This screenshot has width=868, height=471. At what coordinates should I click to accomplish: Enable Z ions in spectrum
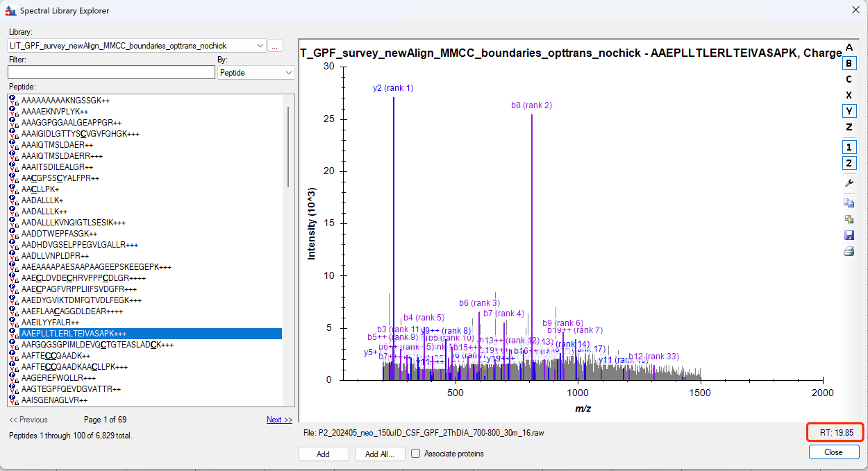pyautogui.click(x=849, y=127)
